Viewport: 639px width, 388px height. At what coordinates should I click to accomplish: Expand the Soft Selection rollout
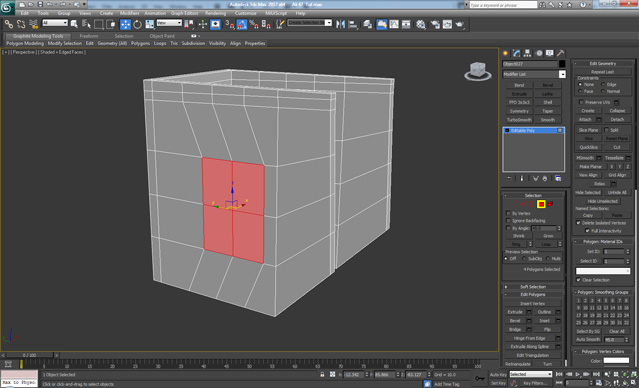point(533,287)
